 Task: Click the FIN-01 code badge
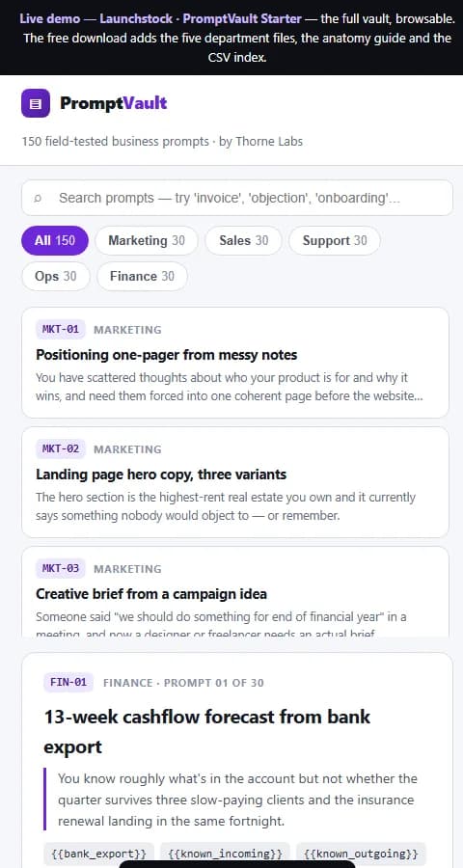coord(68,682)
